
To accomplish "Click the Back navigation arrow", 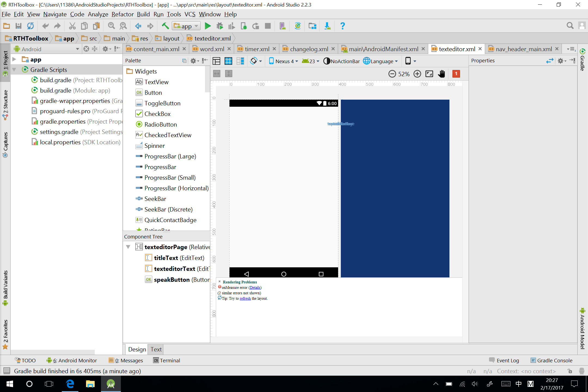I will tap(138, 26).
